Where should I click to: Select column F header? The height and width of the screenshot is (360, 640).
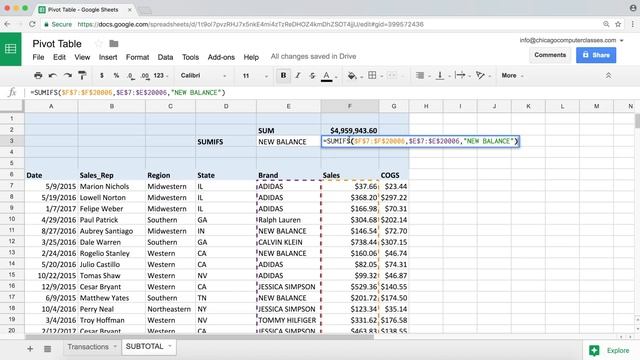click(350, 106)
